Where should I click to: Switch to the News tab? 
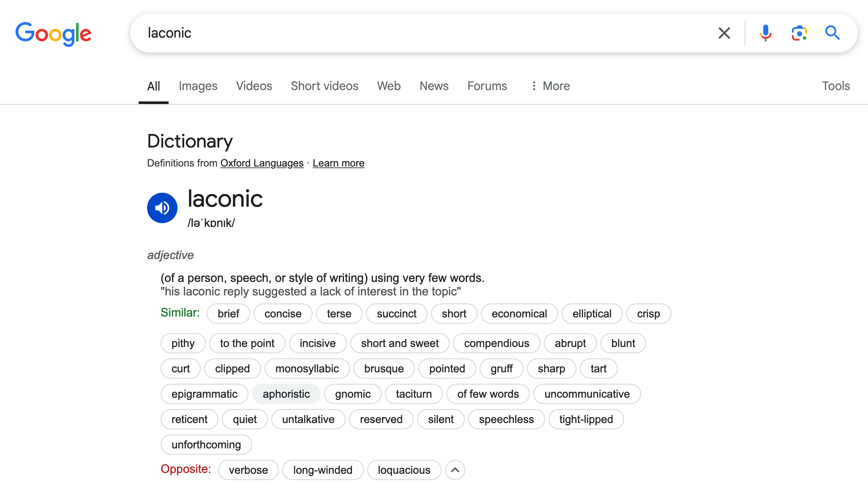pos(434,86)
